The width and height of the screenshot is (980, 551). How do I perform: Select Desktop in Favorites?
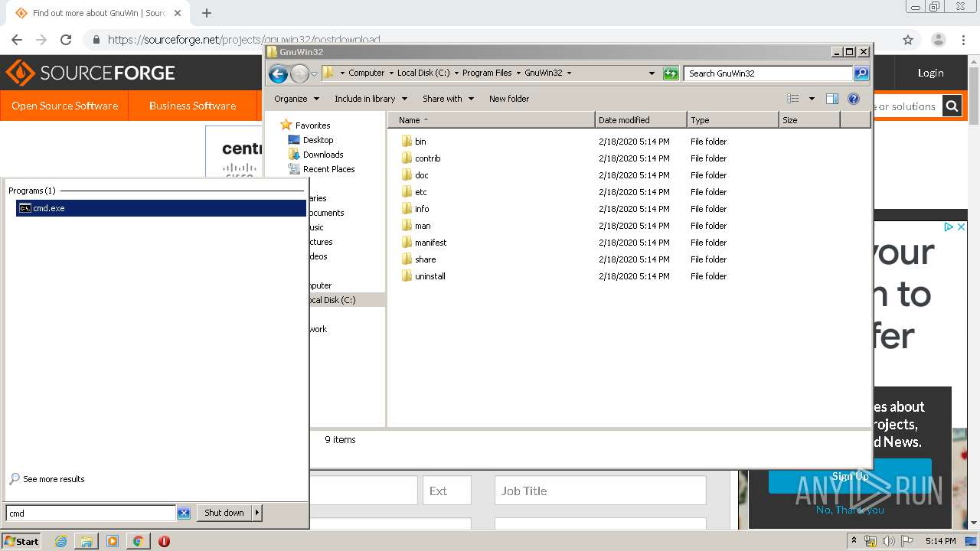point(318,140)
